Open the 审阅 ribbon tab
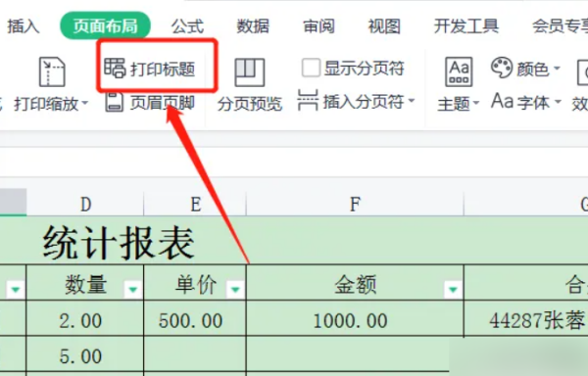This screenshot has width=588, height=376. point(318,25)
